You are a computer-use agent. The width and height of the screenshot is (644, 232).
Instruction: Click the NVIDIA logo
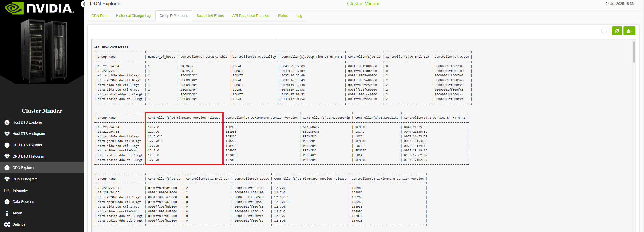39,8
